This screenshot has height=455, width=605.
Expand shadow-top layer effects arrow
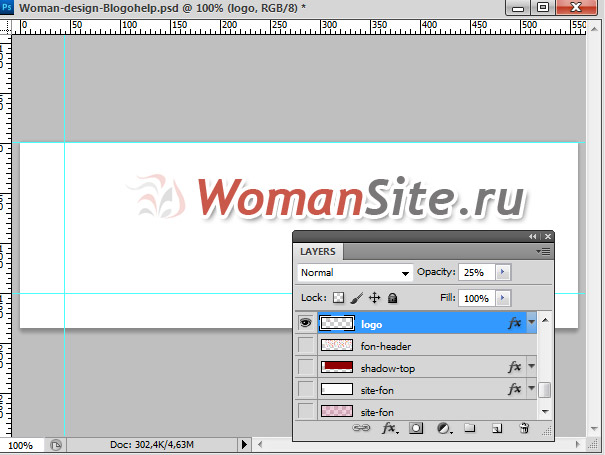(x=532, y=366)
